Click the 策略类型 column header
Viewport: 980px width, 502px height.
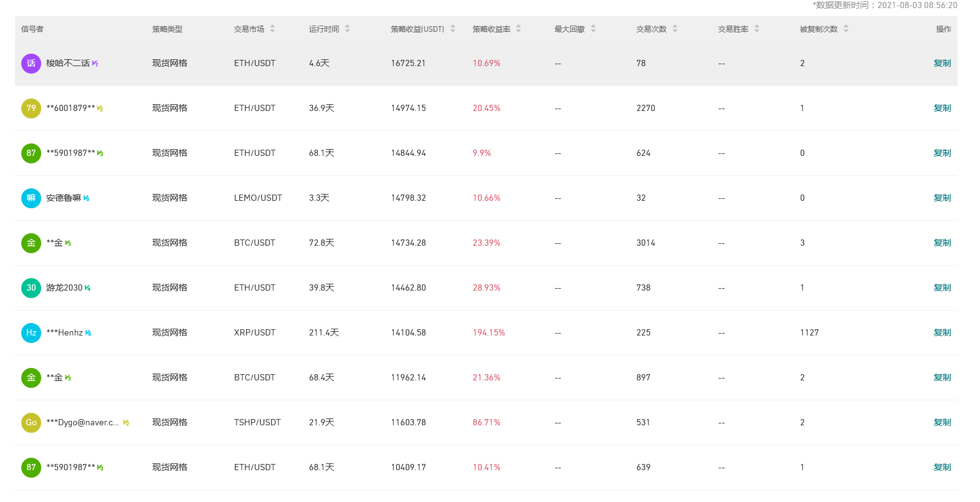167,29
